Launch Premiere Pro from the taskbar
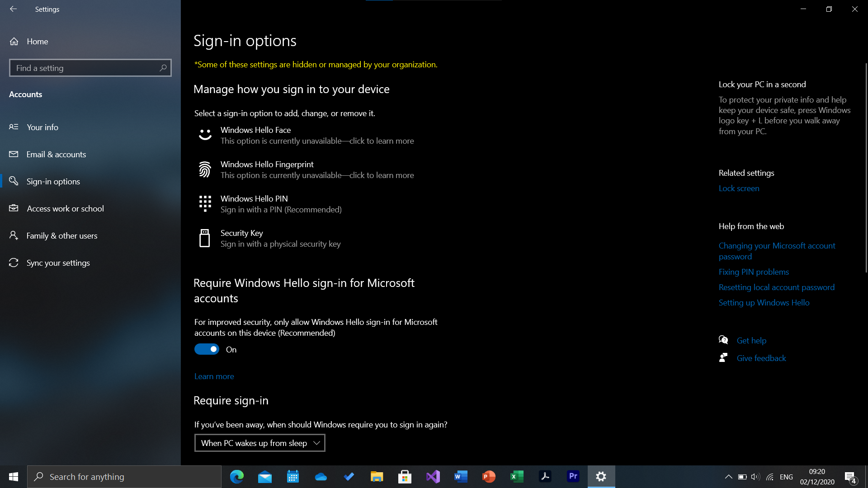The height and width of the screenshot is (488, 868). click(573, 477)
